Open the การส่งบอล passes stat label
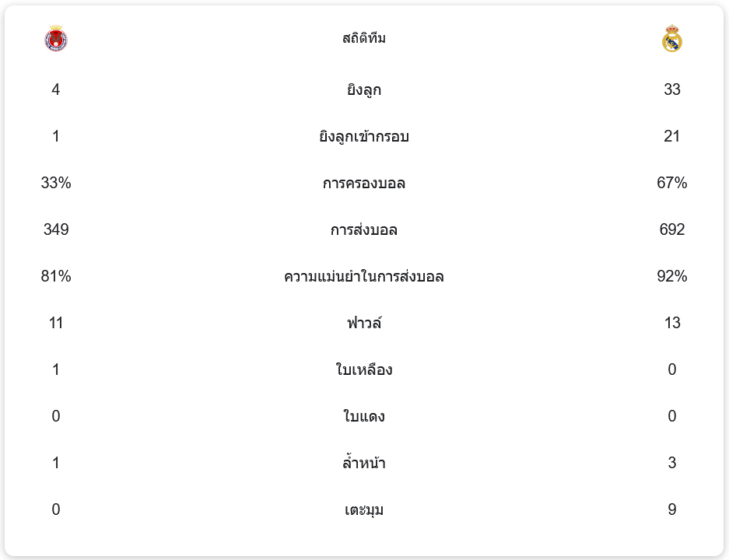 364,230
